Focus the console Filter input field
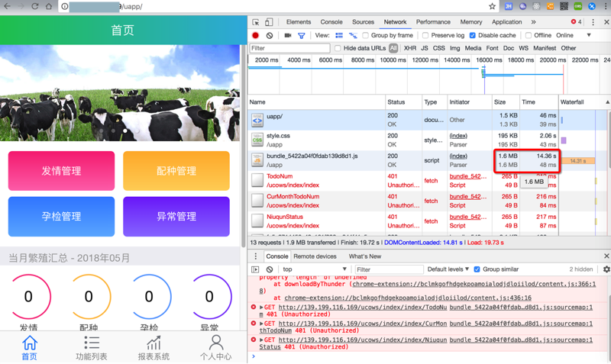The width and height of the screenshot is (611, 364). [389, 269]
